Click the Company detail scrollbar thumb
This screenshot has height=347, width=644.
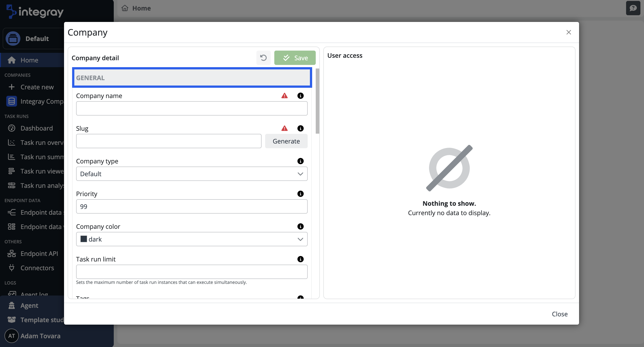coord(317,101)
